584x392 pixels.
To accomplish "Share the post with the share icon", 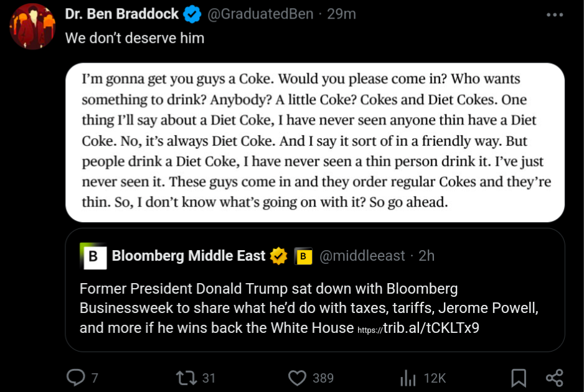I will [x=554, y=378].
